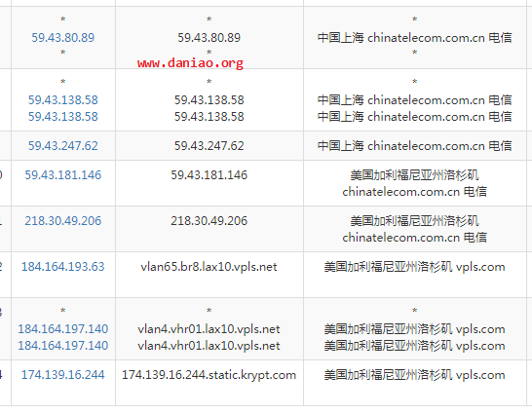Open the 174.139.16.244 IP link

pos(63,375)
